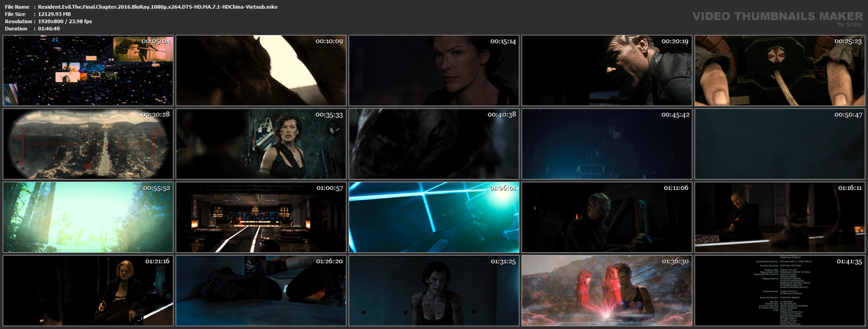The image size is (868, 329).
Task: Select the thumbnail timestamped 01:26:20
Action: point(261,290)
